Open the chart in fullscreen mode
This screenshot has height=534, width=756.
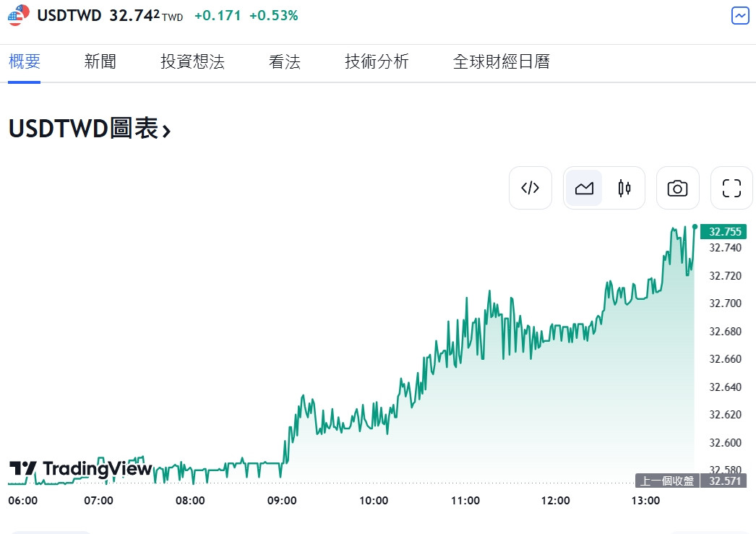(731, 188)
